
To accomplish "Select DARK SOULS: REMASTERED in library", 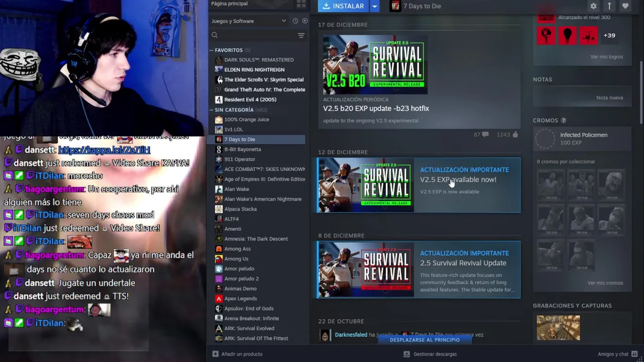I will click(x=259, y=60).
